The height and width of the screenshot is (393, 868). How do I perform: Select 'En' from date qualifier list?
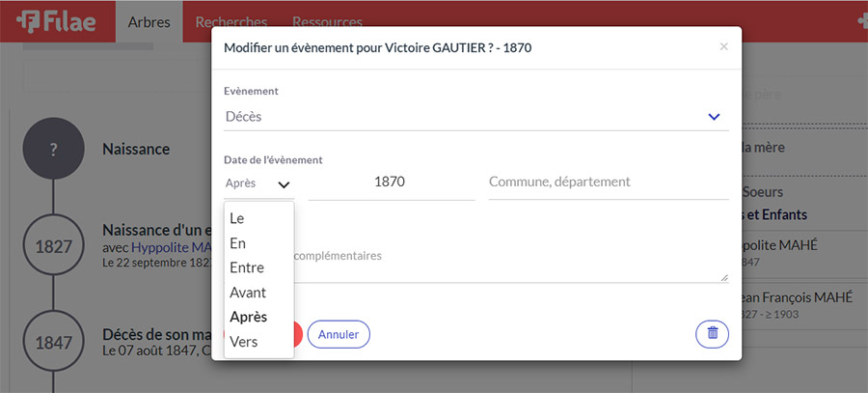click(x=238, y=243)
